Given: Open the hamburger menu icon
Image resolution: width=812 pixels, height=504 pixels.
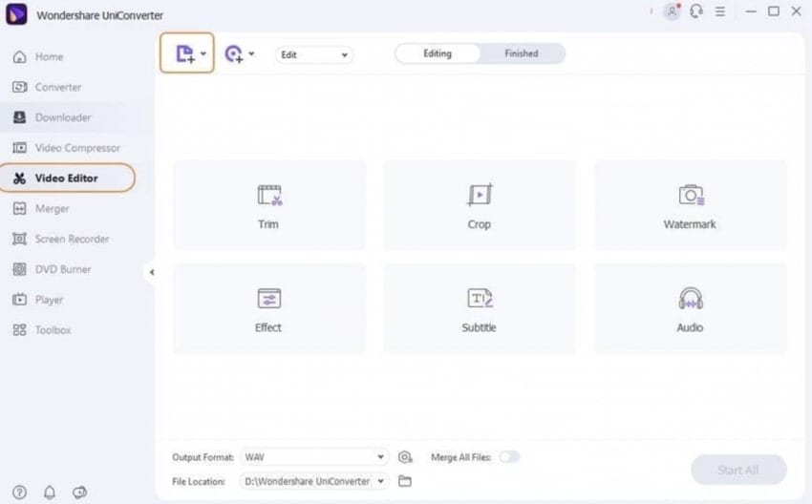Looking at the screenshot, I should tap(720, 11).
